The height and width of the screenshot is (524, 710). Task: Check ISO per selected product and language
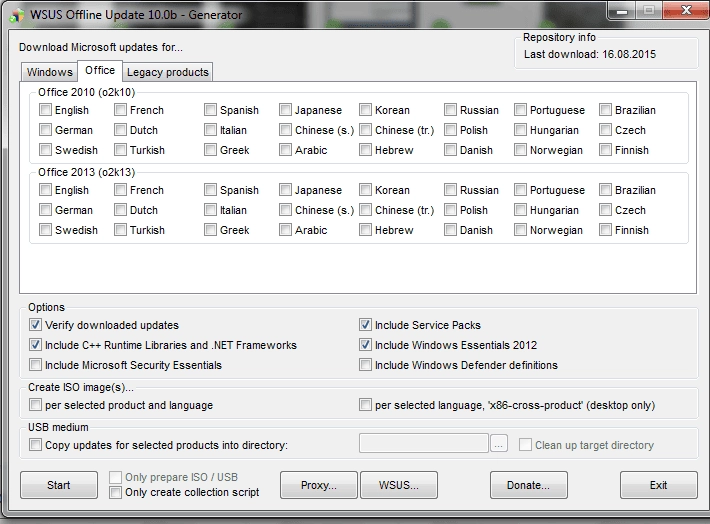[35, 405]
